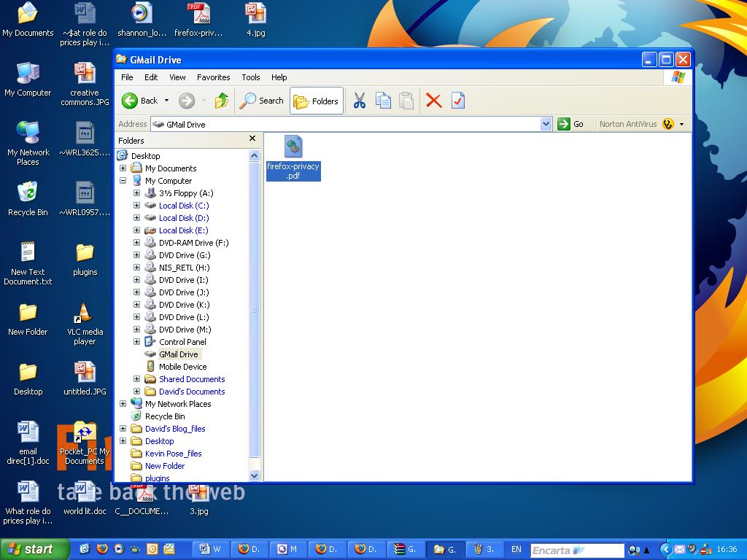Select Shared Documents folder in tree
Screen dimensions: 747x560
click(192, 379)
